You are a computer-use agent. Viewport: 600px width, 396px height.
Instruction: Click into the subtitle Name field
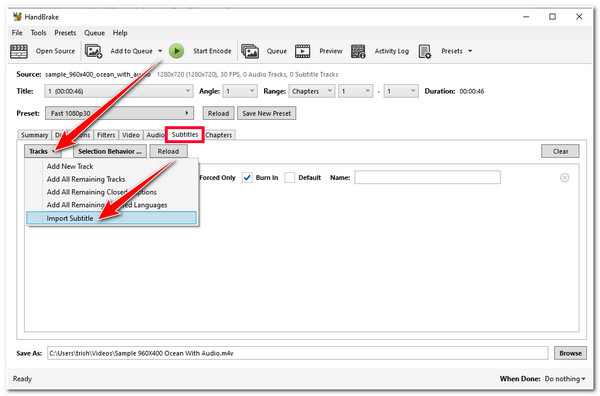tap(427, 178)
